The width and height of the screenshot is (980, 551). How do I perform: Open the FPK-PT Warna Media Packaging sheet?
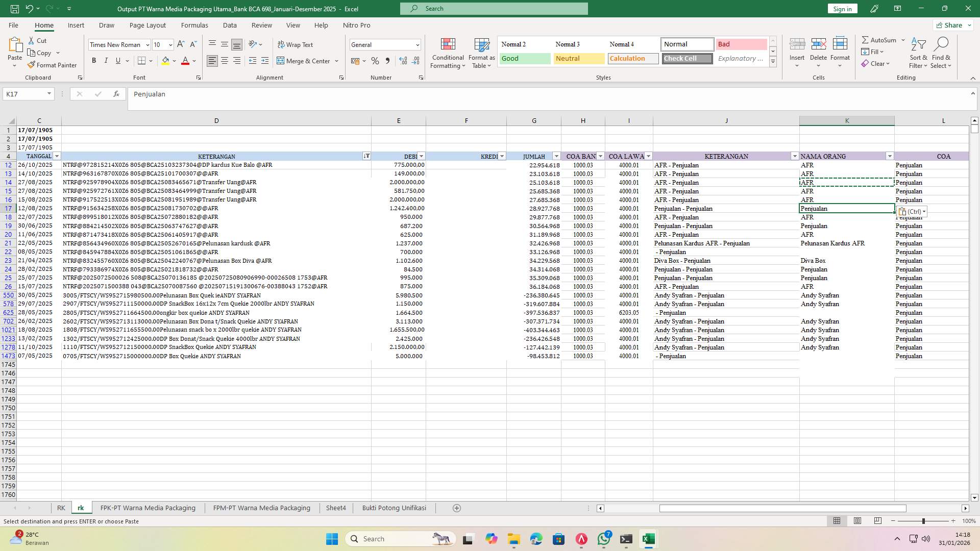[x=148, y=508]
